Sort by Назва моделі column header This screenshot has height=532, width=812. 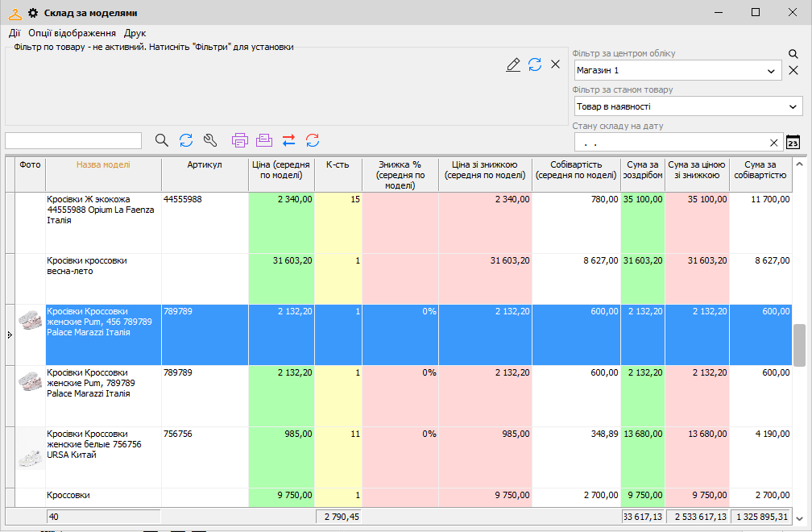103,164
